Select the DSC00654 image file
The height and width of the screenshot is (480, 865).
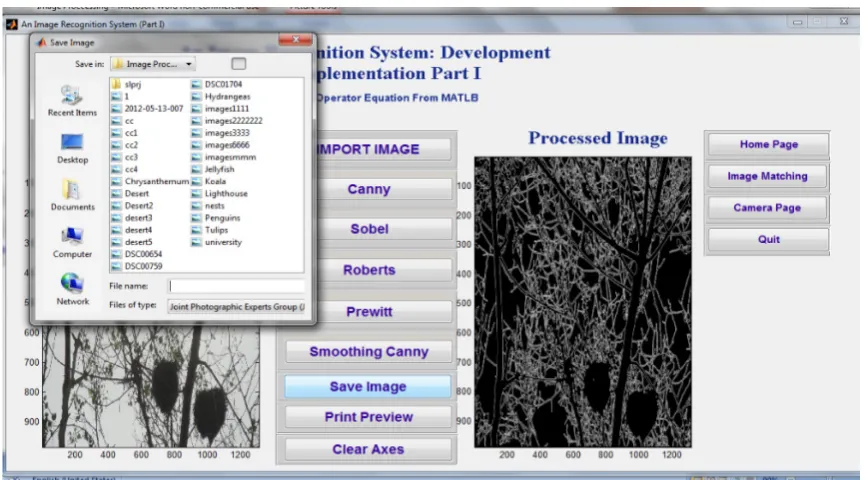(137, 254)
